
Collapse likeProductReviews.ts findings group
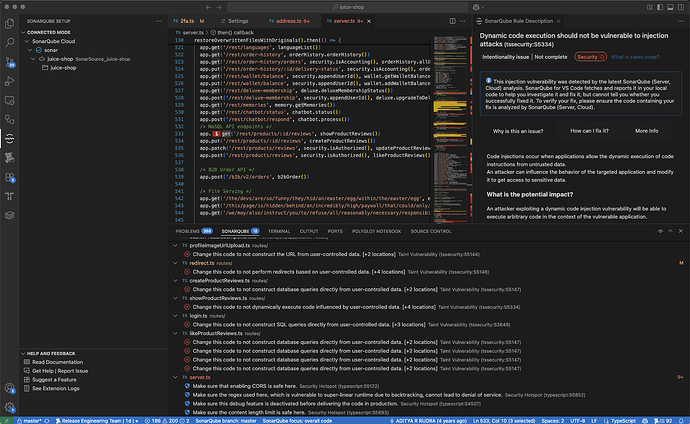click(x=175, y=333)
